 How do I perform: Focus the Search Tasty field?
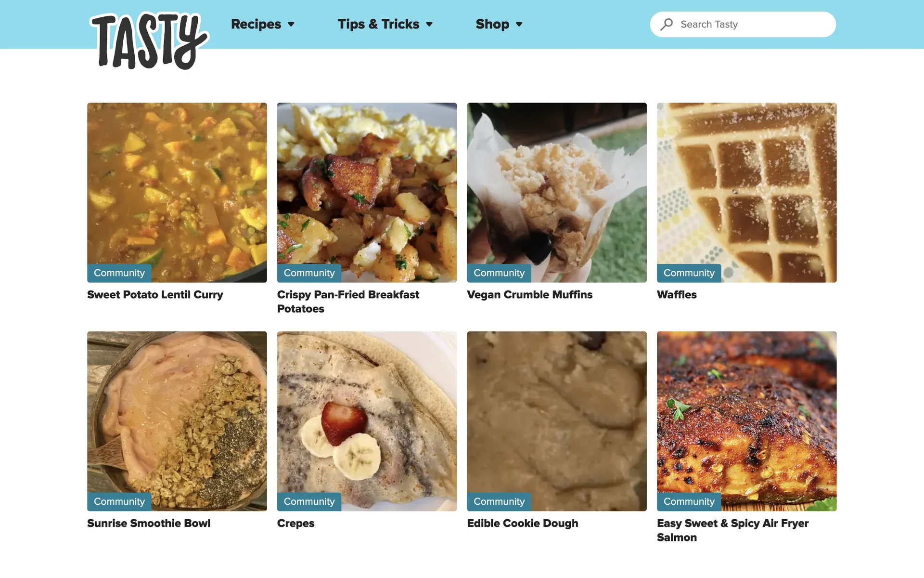click(x=743, y=24)
